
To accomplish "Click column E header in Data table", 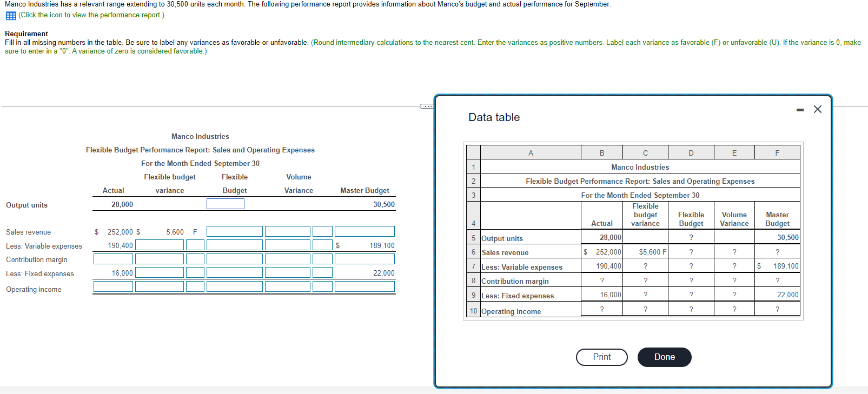I will 734,153.
